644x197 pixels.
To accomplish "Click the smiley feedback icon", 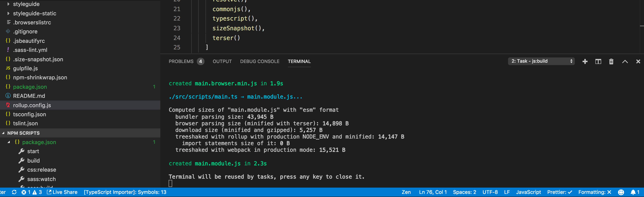I will click(621, 192).
